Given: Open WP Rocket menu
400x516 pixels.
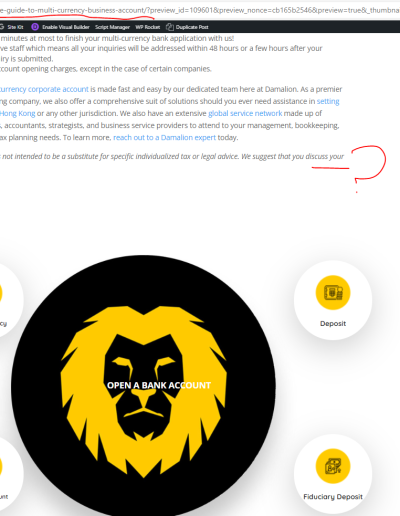Looking at the screenshot, I should click(x=148, y=27).
